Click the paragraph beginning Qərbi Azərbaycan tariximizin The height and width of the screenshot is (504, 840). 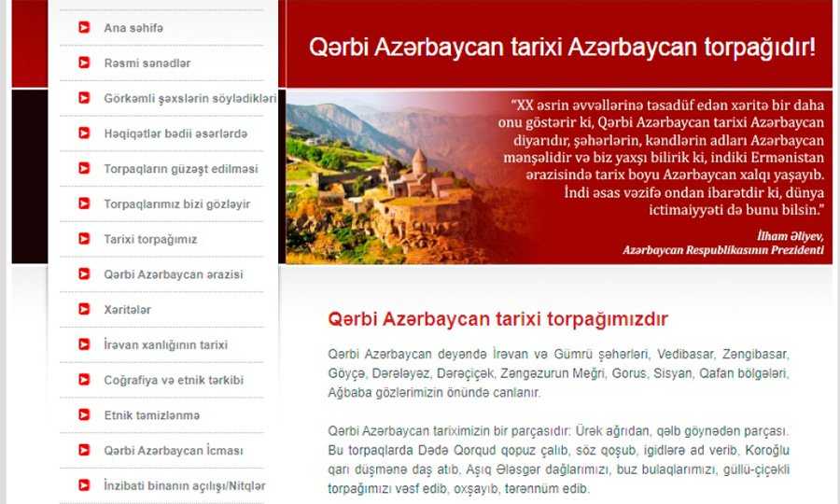click(x=558, y=459)
